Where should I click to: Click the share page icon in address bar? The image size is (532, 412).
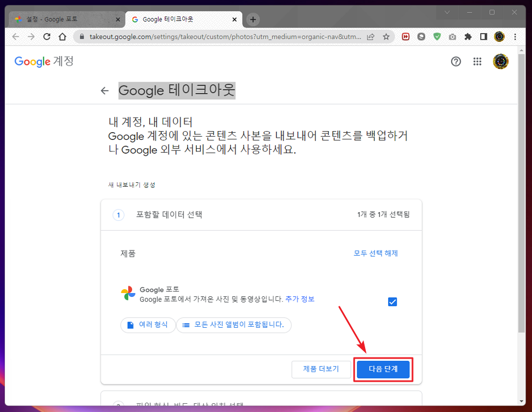[371, 37]
